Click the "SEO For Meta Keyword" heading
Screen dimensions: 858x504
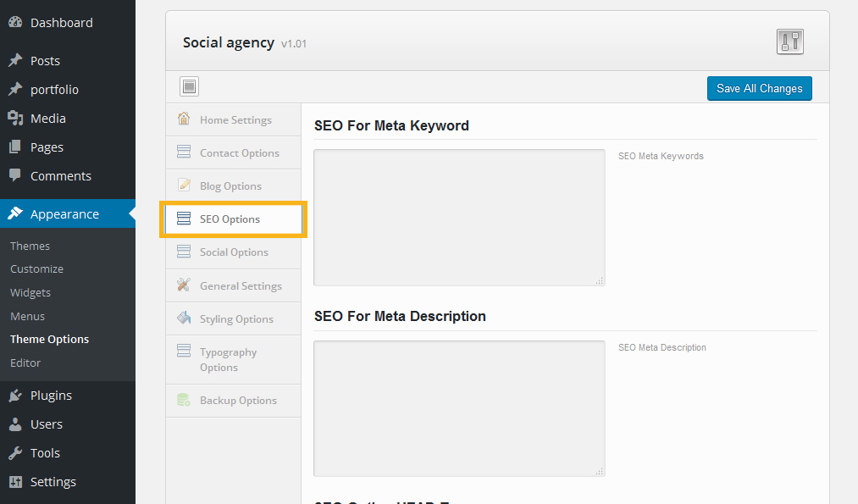[x=391, y=125]
